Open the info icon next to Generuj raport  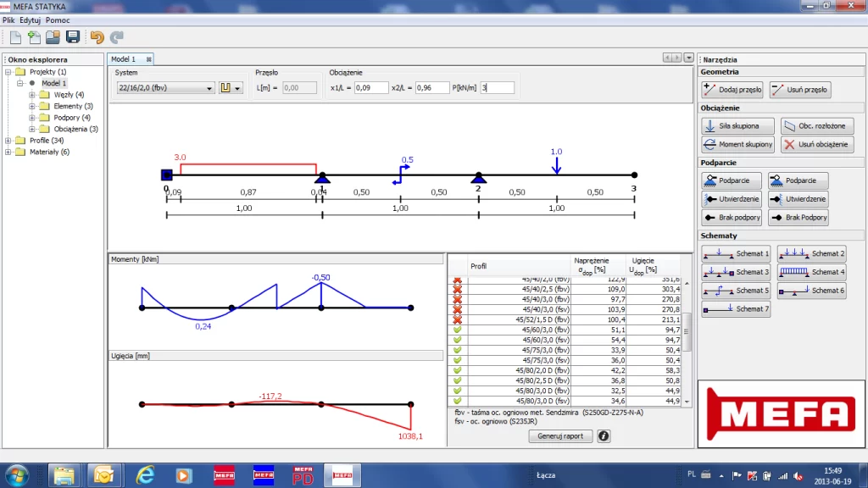604,436
